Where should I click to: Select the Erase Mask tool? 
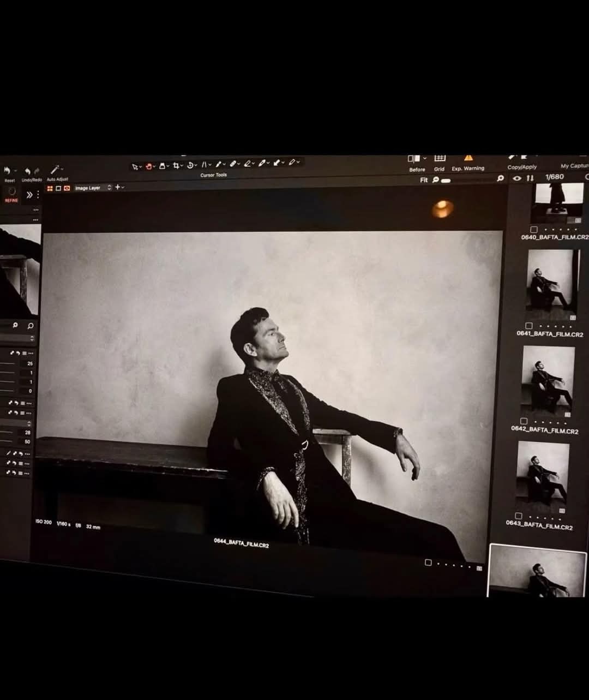248,164
